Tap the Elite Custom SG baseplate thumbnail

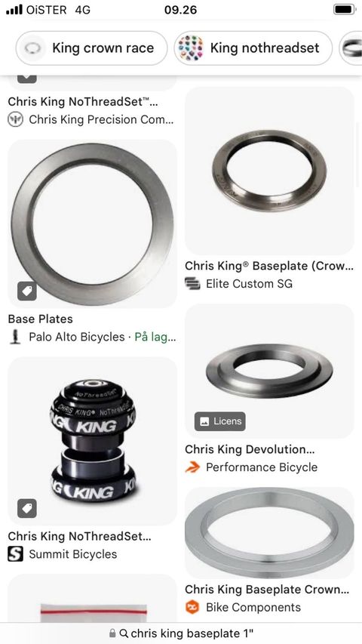pos(269,171)
